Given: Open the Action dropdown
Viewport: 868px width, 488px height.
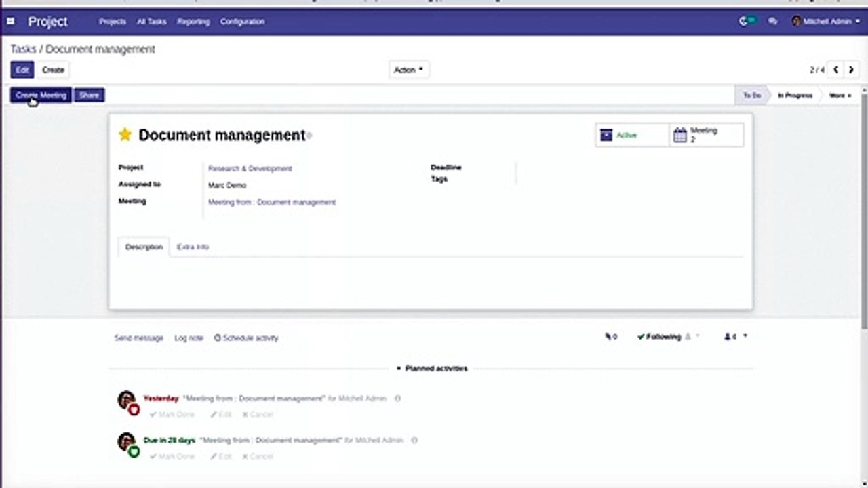Looking at the screenshot, I should tap(409, 70).
